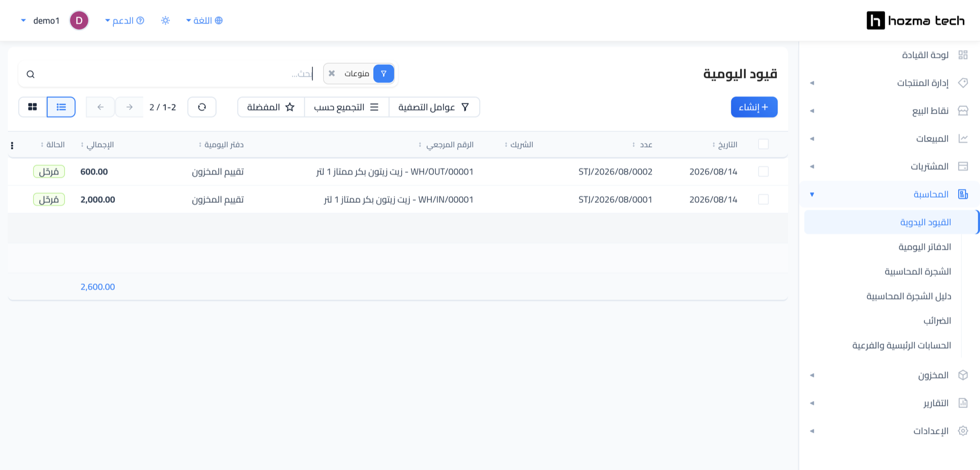This screenshot has width=980, height=470.
Task: Switch to kanban grid view
Action: 33,107
